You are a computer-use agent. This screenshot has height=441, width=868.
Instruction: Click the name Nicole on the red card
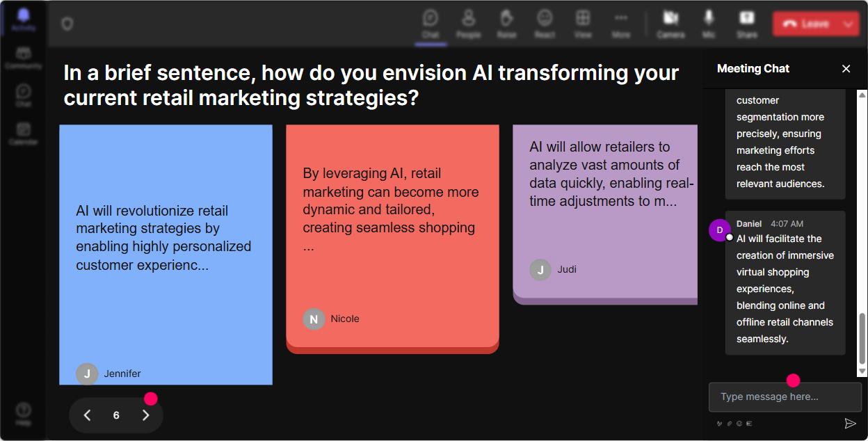345,319
